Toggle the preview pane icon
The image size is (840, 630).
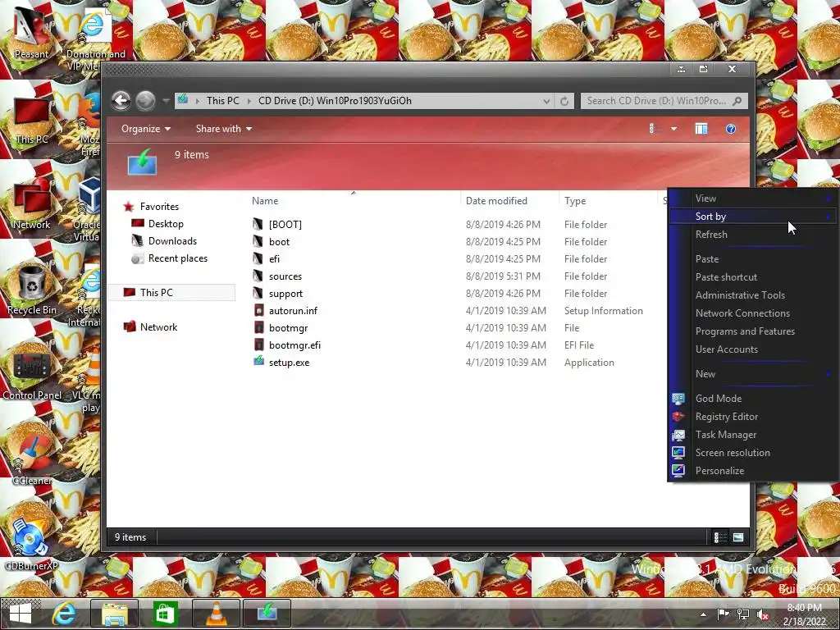701,129
